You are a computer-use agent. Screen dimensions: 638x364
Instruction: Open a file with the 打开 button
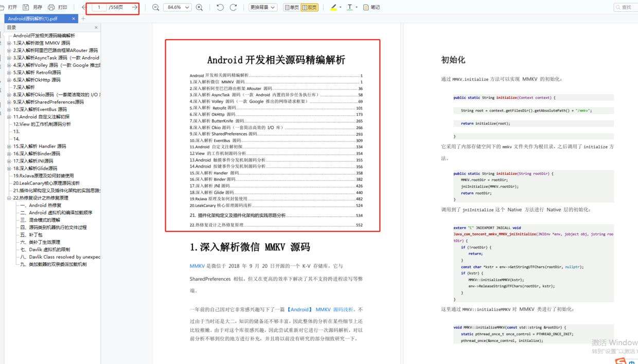10,7
